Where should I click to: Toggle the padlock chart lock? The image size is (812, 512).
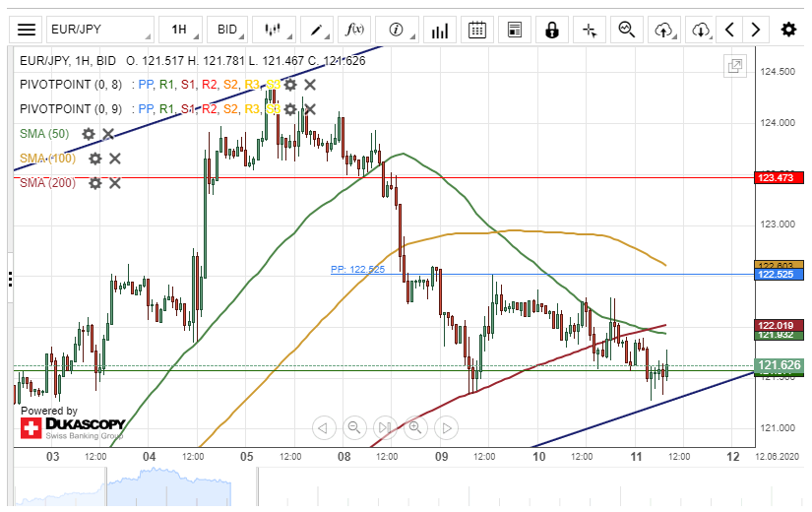tap(552, 30)
